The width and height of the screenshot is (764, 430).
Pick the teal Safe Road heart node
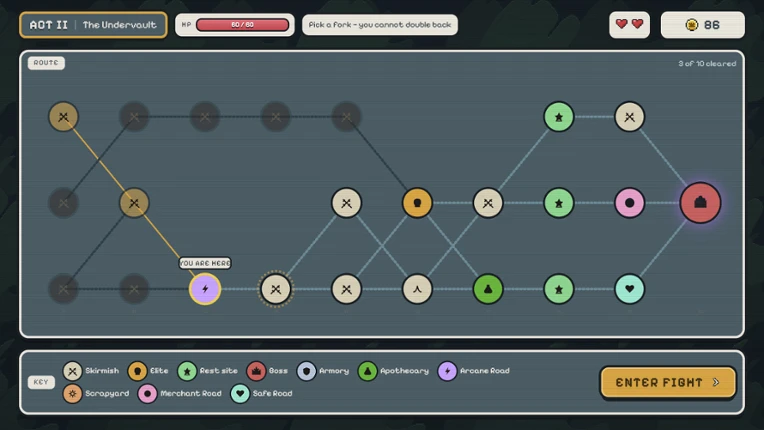click(x=630, y=289)
